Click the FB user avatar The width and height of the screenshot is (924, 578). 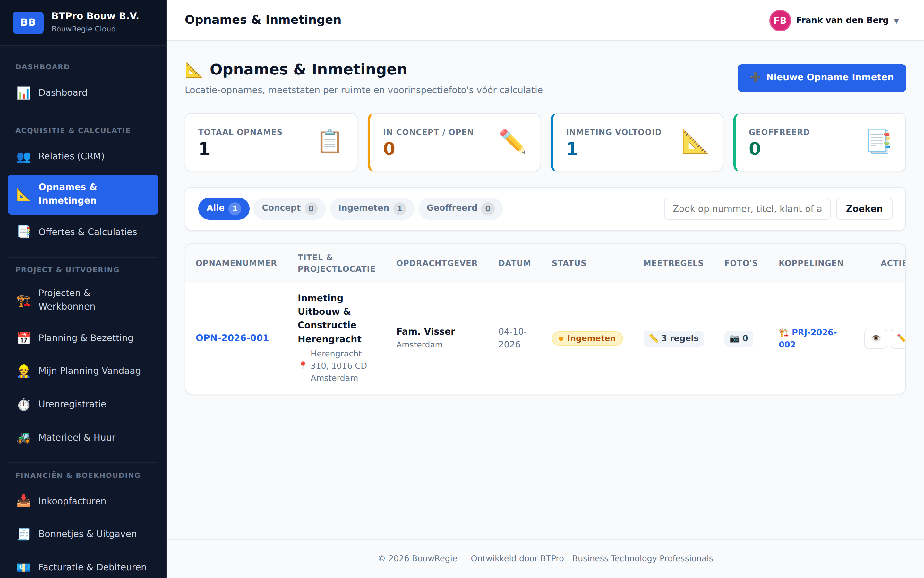tap(780, 20)
